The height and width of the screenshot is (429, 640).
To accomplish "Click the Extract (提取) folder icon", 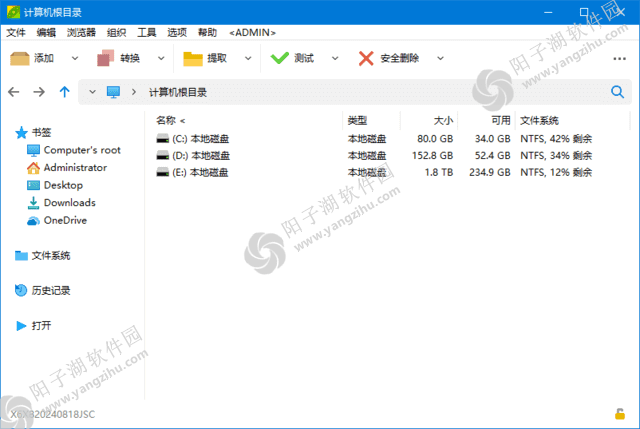I will (x=193, y=59).
